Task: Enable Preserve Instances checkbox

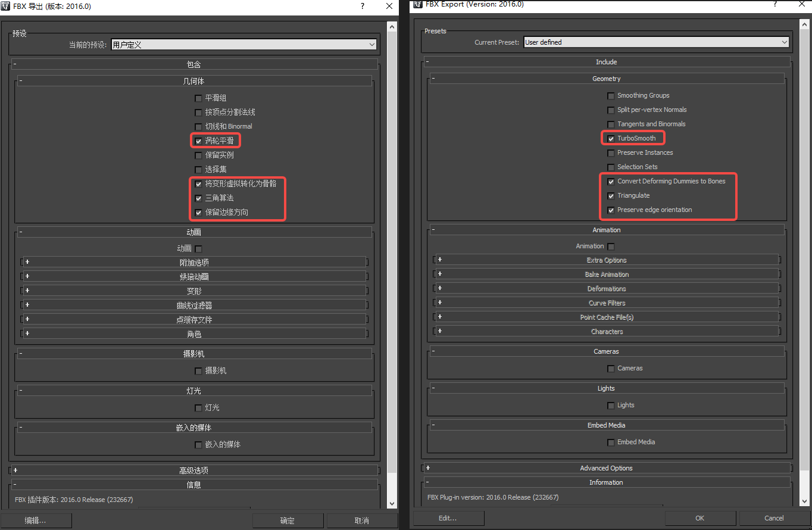Action: point(611,153)
